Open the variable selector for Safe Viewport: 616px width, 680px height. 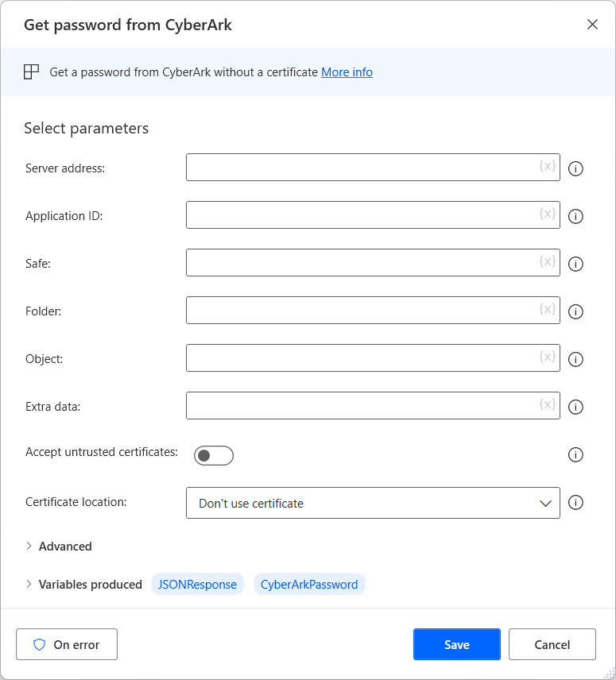(x=547, y=262)
